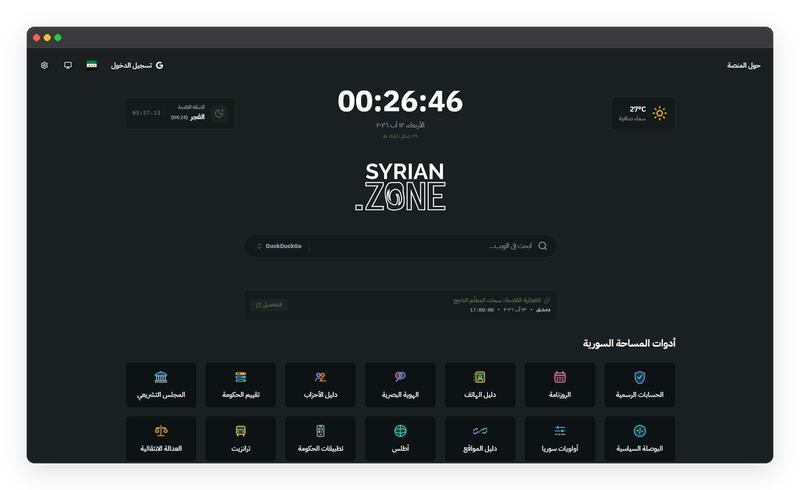Screen dimensions: 800x490
Task: Click the 03:57:13 prayer countdown
Action: (146, 113)
